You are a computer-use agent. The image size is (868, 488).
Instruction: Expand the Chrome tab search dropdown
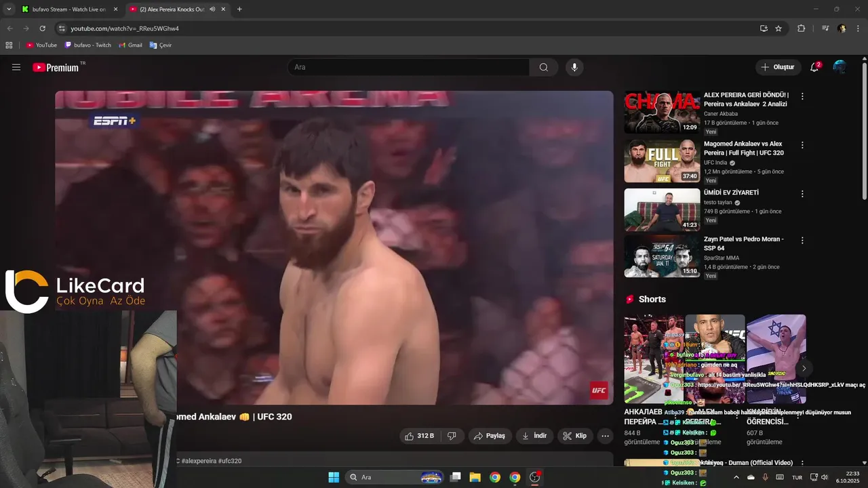pyautogui.click(x=9, y=9)
